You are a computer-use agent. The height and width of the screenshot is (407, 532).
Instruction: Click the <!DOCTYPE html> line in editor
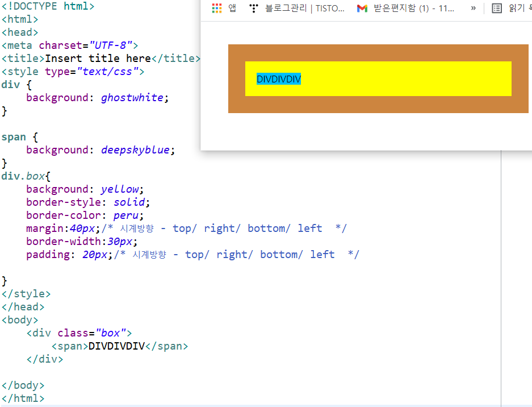[x=48, y=6]
